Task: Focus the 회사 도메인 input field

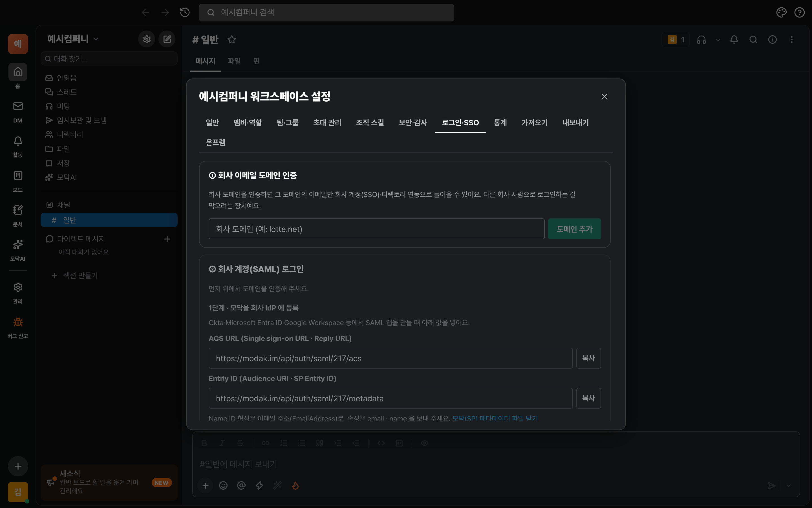Action: (376, 229)
